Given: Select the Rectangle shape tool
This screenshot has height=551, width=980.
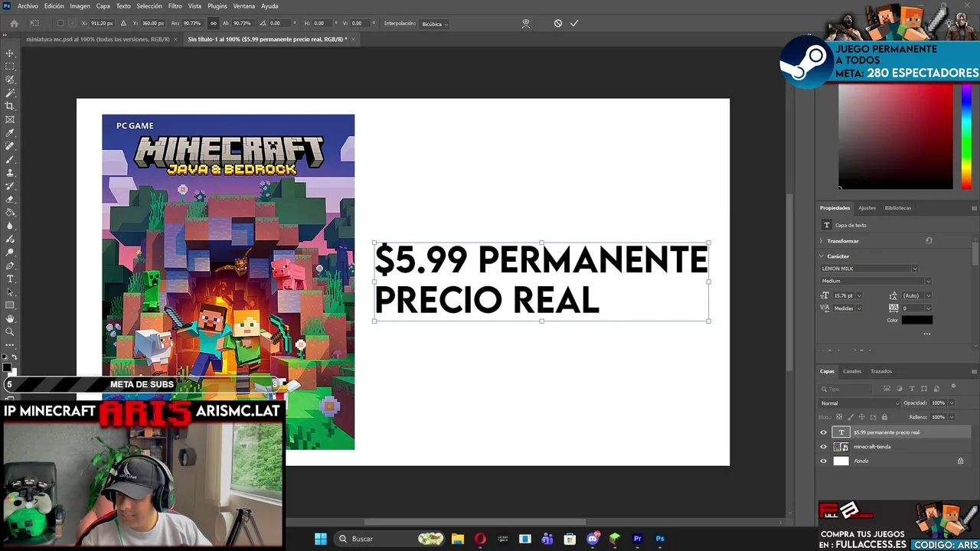Looking at the screenshot, I should 10,305.
